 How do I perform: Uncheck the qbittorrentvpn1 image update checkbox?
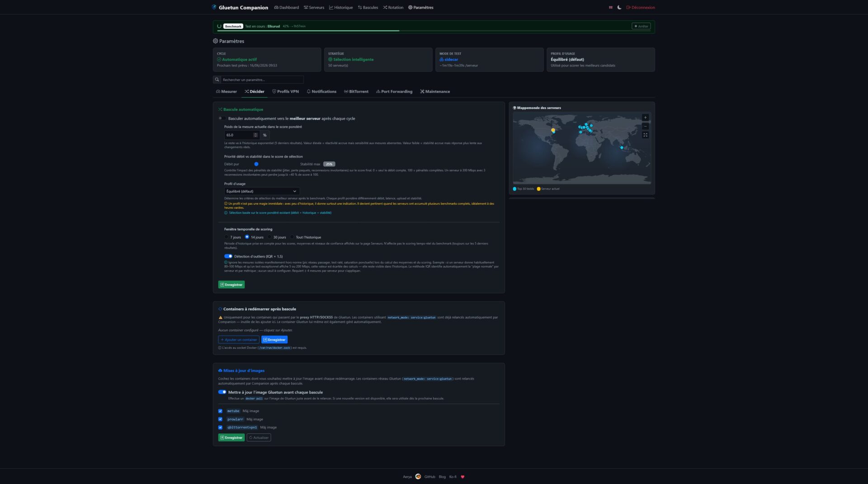coord(220,428)
